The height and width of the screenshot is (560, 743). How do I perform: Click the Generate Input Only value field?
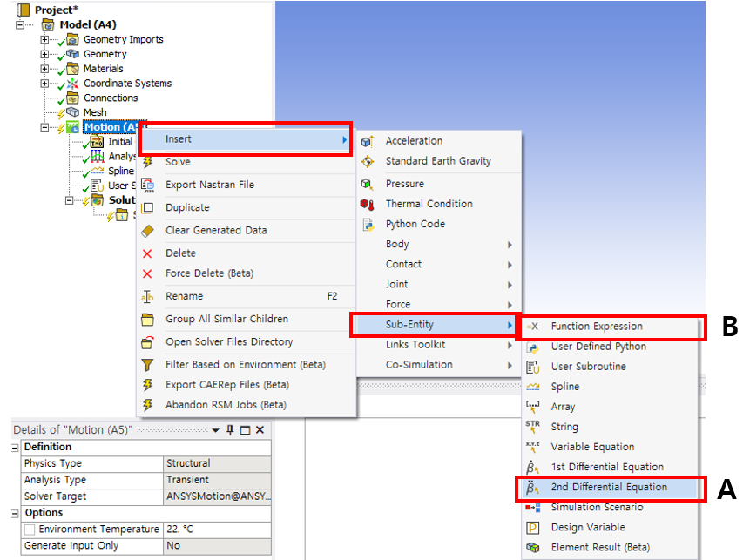[x=218, y=546]
